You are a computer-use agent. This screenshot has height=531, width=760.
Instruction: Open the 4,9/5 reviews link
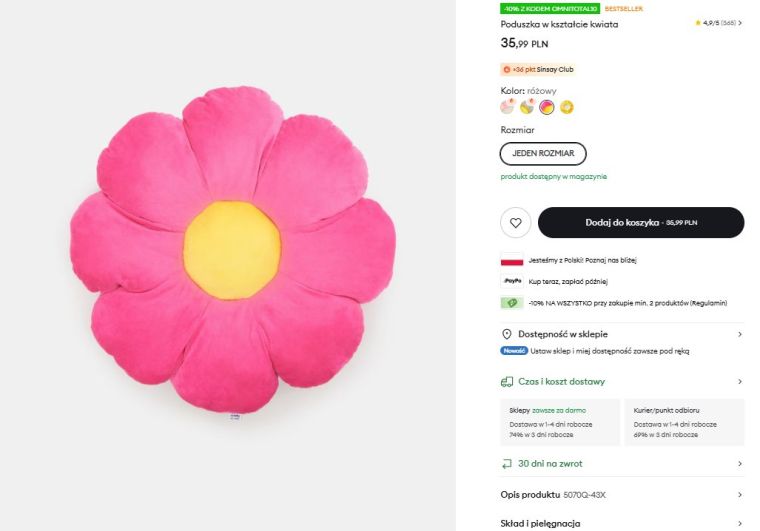tap(721, 23)
